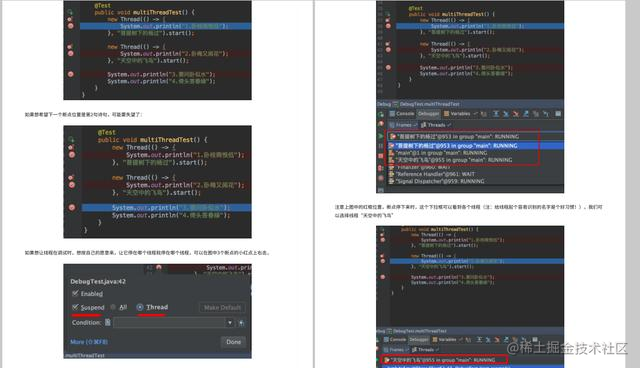Screen dimensions: 640x368
Task: Click green Resume Program icon in debug sidebar
Action: (x=380, y=136)
